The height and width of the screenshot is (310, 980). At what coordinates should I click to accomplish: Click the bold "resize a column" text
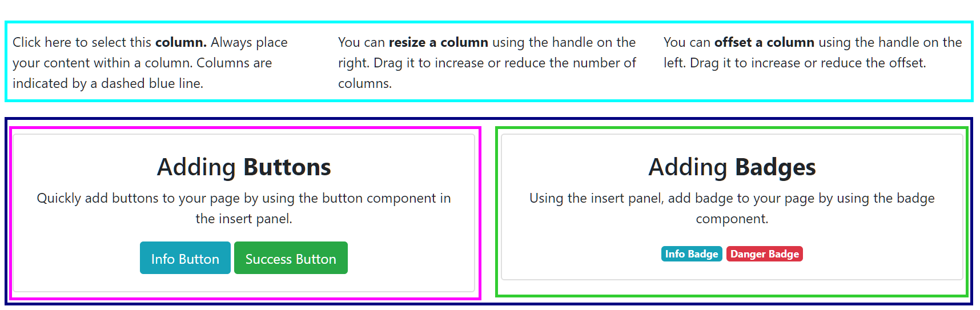click(x=438, y=42)
